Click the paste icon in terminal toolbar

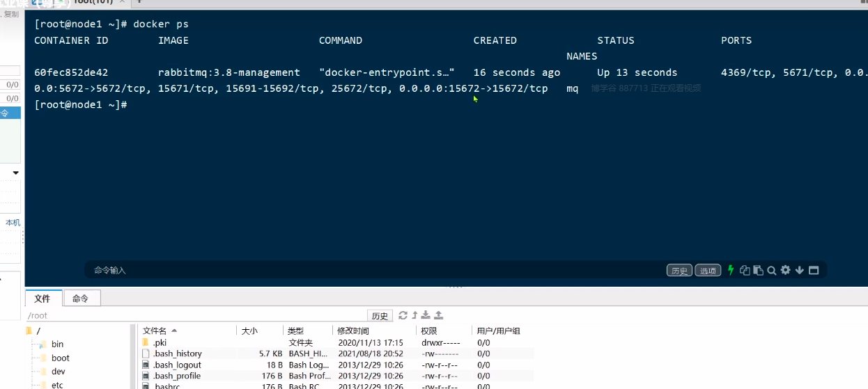pyautogui.click(x=758, y=270)
